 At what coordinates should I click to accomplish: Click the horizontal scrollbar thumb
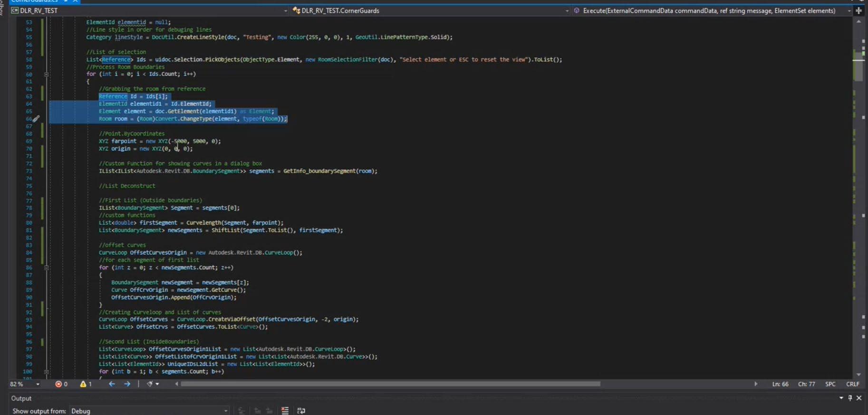[x=390, y=384]
